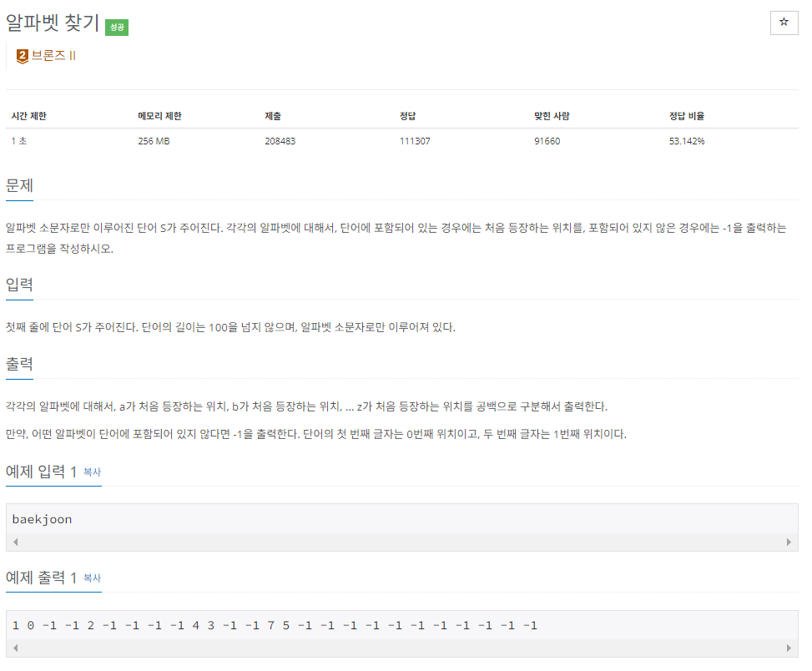This screenshot has height=671, width=812.
Task: Click the 출력 section heading
Action: pos(20,364)
